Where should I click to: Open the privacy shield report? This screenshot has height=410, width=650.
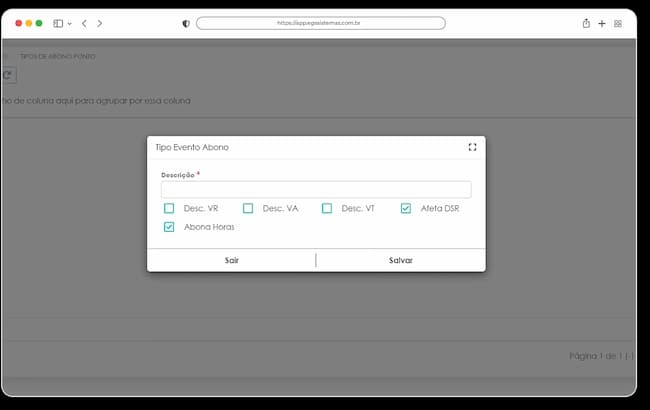[x=186, y=24]
